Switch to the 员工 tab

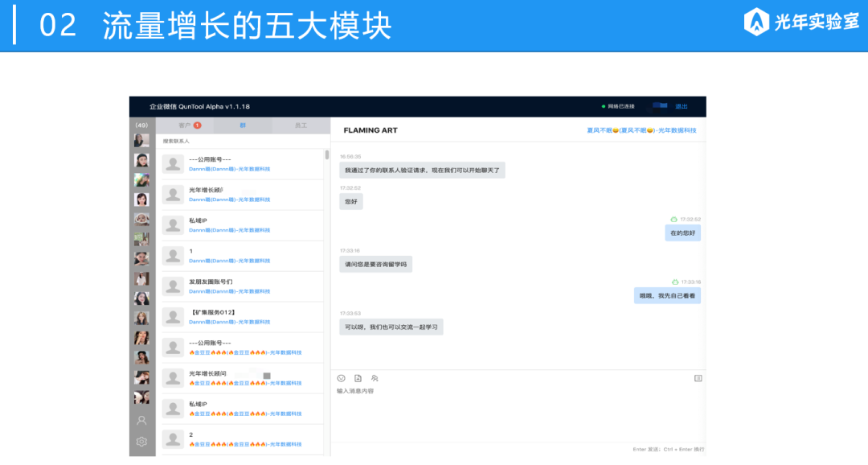(x=301, y=126)
